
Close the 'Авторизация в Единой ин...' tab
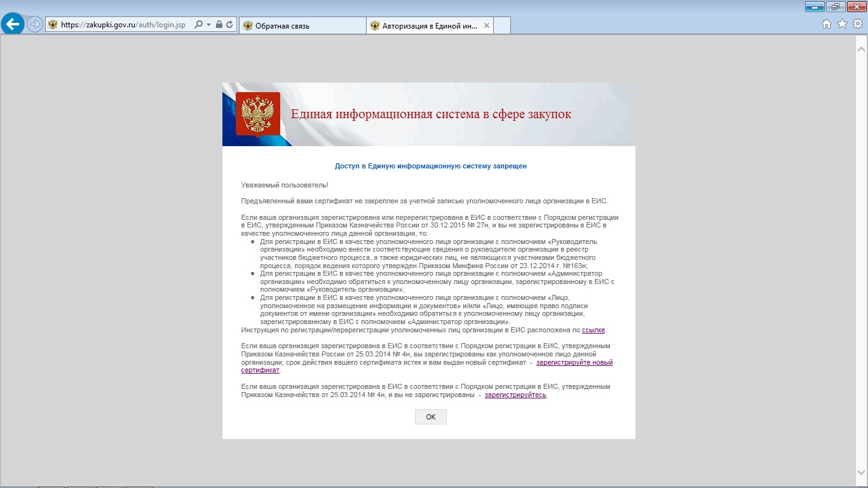pos(487,26)
